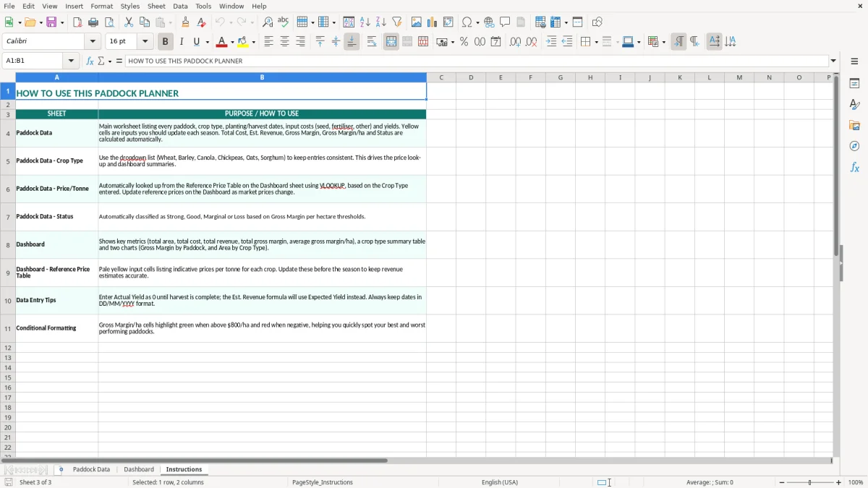868x488 pixels.
Task: Click the Increase Indent icon
Action: pyautogui.click(x=551, y=42)
